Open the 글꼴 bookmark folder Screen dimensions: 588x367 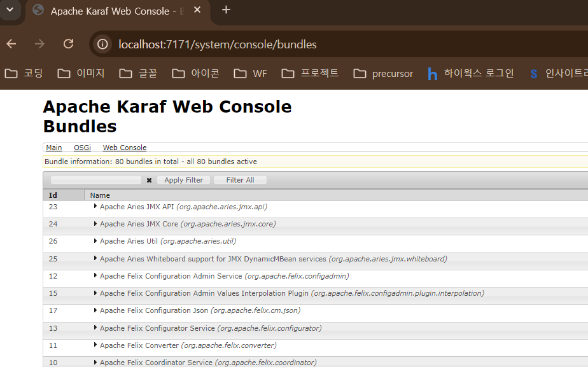pos(138,74)
